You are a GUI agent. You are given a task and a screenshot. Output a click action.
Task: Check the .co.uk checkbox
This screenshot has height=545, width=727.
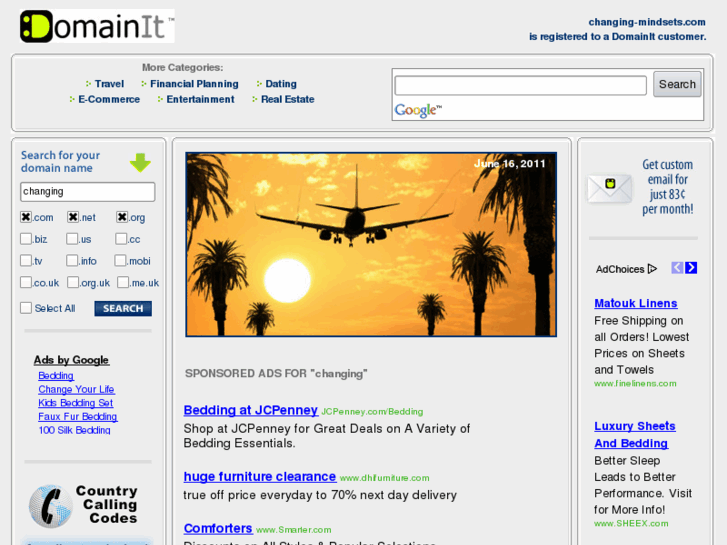pos(26,282)
